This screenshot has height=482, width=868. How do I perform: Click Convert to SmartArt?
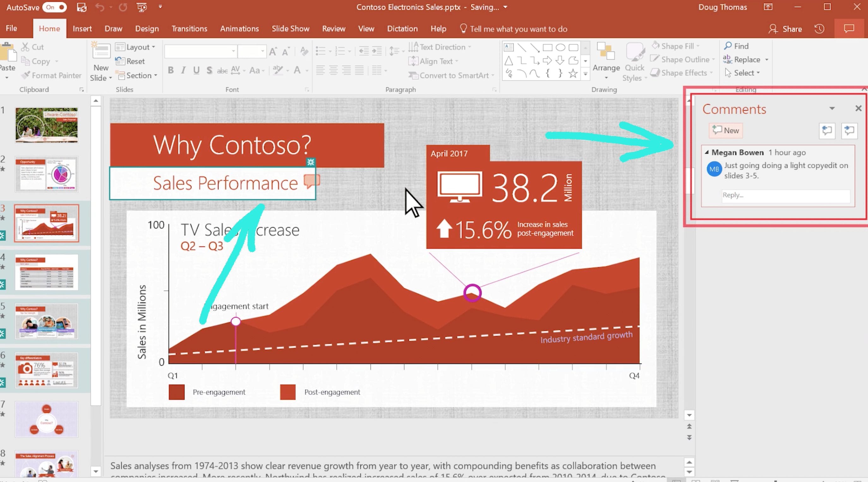click(451, 75)
